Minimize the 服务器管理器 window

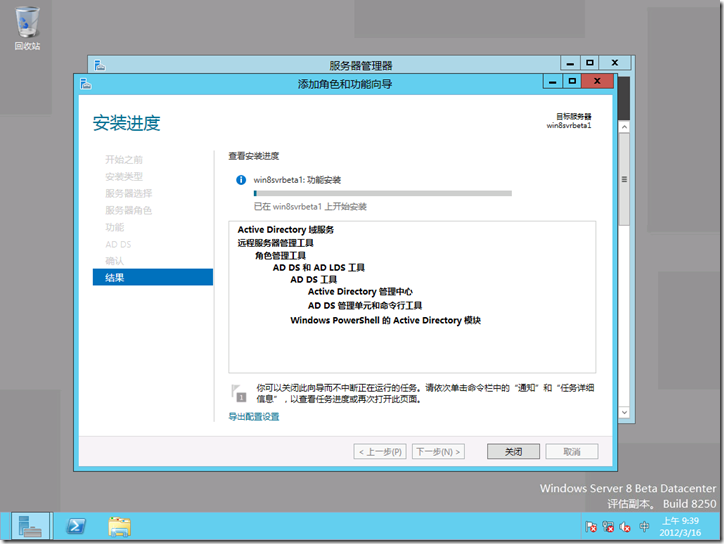point(570,63)
